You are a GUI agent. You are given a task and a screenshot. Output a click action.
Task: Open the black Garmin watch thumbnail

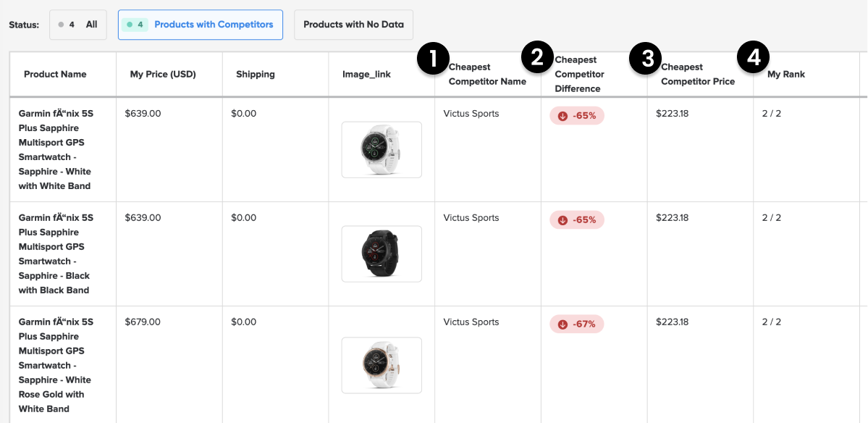tap(382, 254)
